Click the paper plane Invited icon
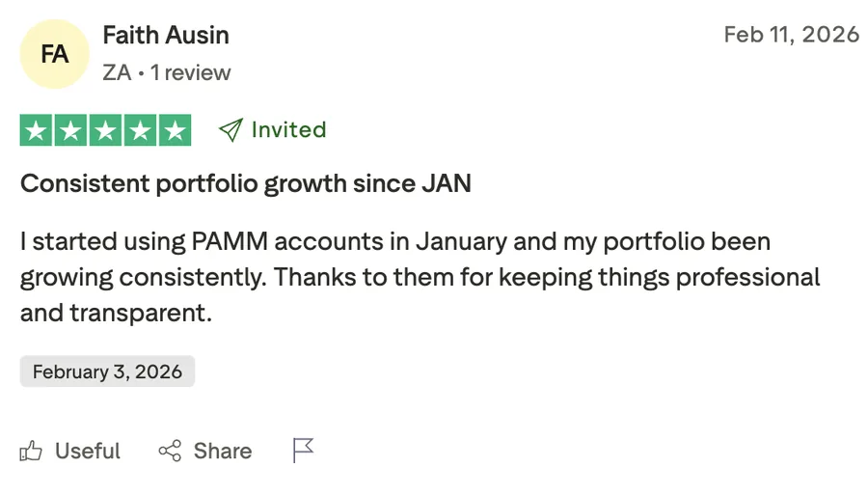This screenshot has height=495, width=868. click(x=230, y=130)
